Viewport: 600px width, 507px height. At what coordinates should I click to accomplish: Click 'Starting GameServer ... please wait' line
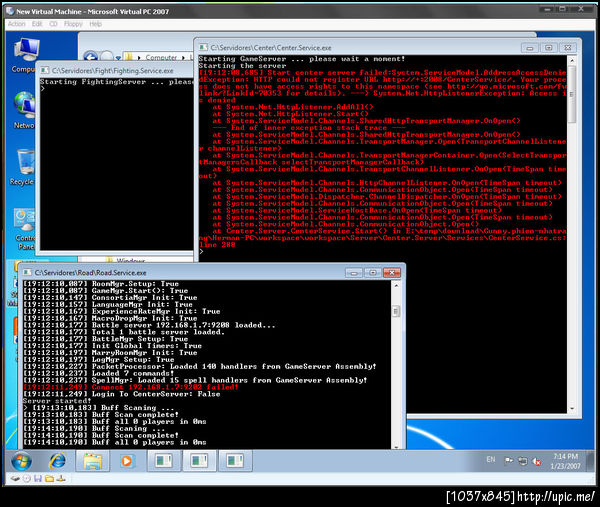(302, 59)
